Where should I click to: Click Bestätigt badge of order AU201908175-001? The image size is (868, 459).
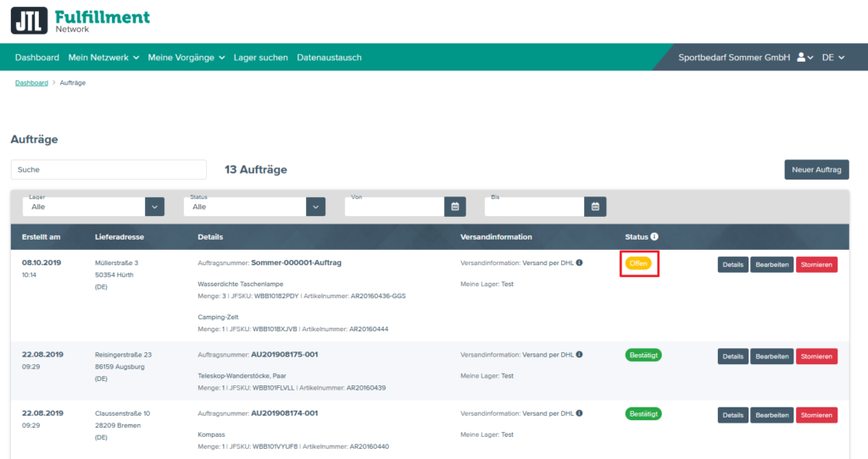tap(643, 355)
